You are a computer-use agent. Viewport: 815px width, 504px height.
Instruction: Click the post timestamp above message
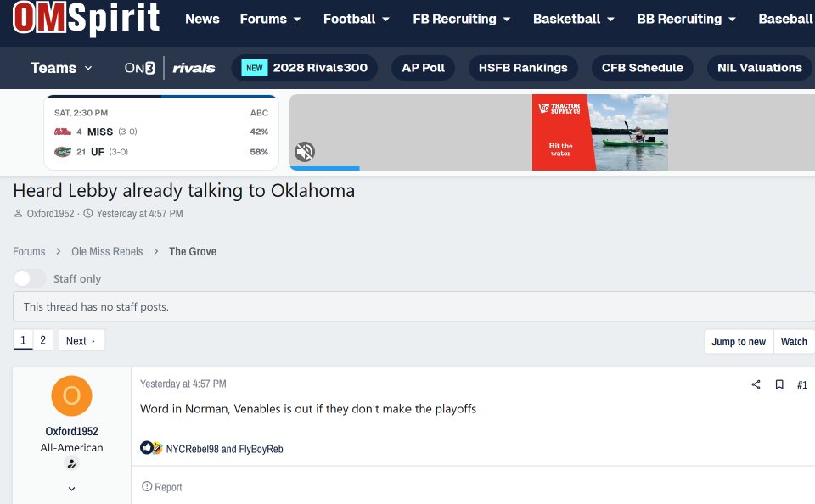tap(183, 384)
